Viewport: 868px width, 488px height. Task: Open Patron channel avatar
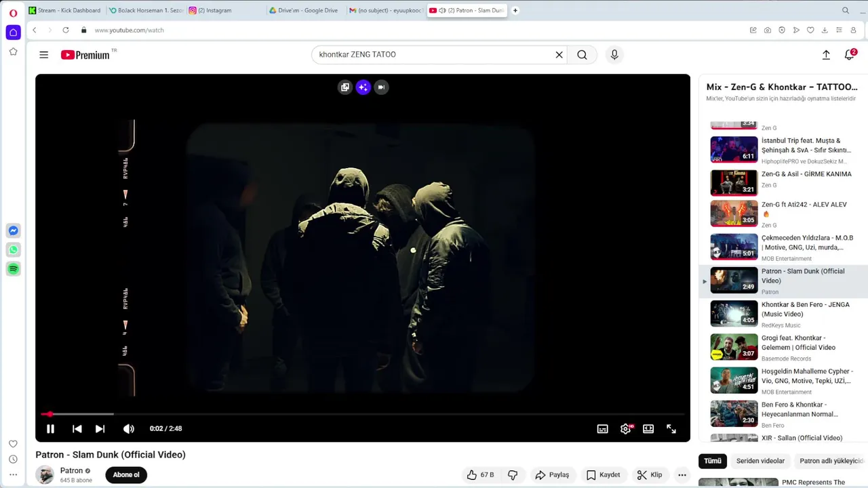[45, 475]
